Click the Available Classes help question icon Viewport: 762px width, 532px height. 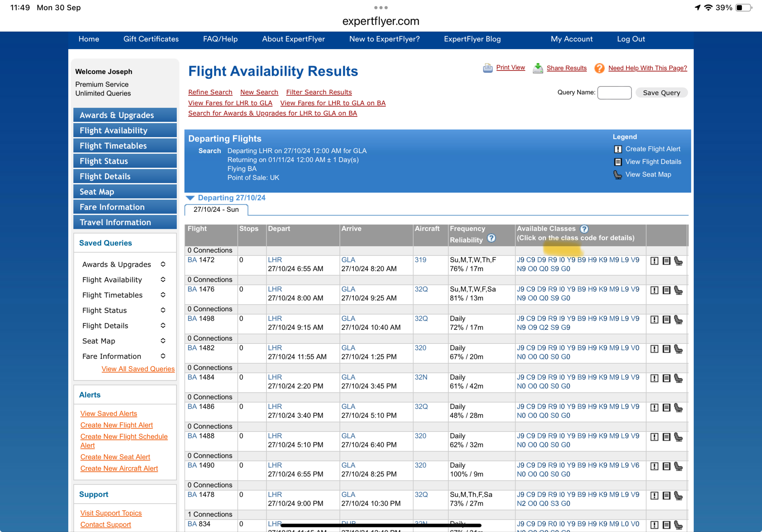pyautogui.click(x=584, y=229)
